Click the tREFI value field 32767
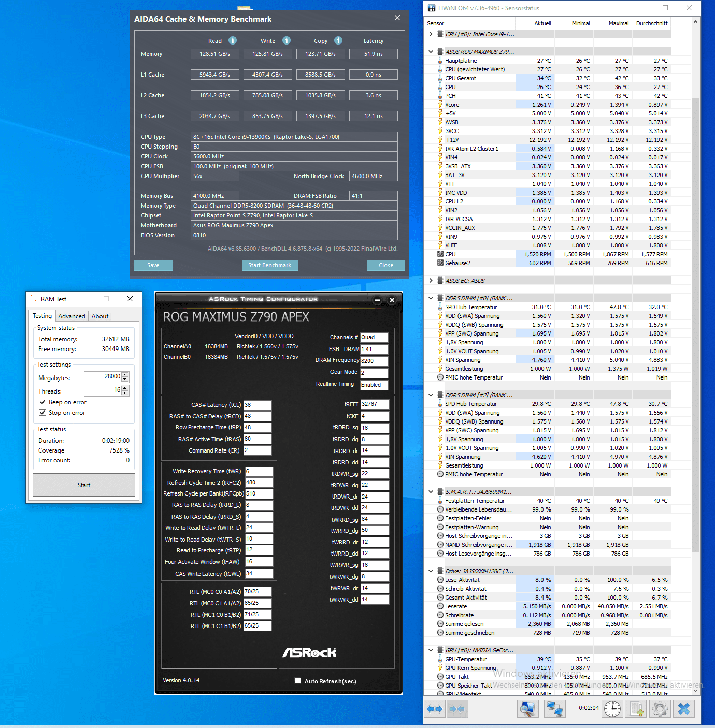 375,404
